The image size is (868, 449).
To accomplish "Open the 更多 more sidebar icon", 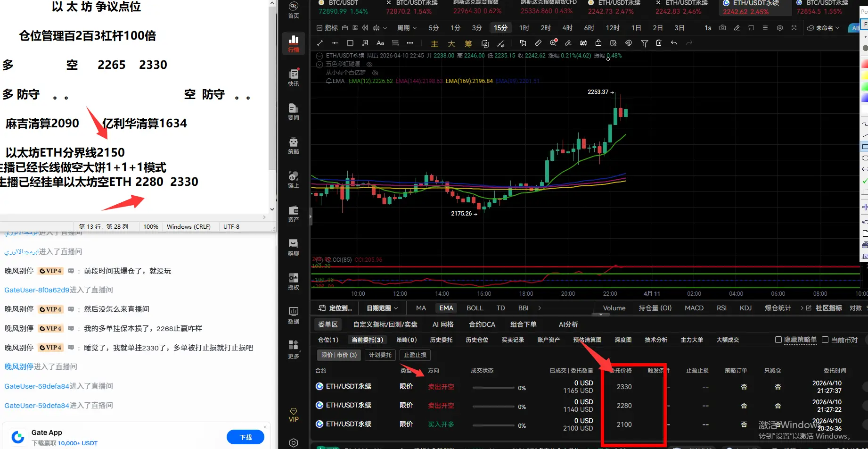I will tap(294, 349).
